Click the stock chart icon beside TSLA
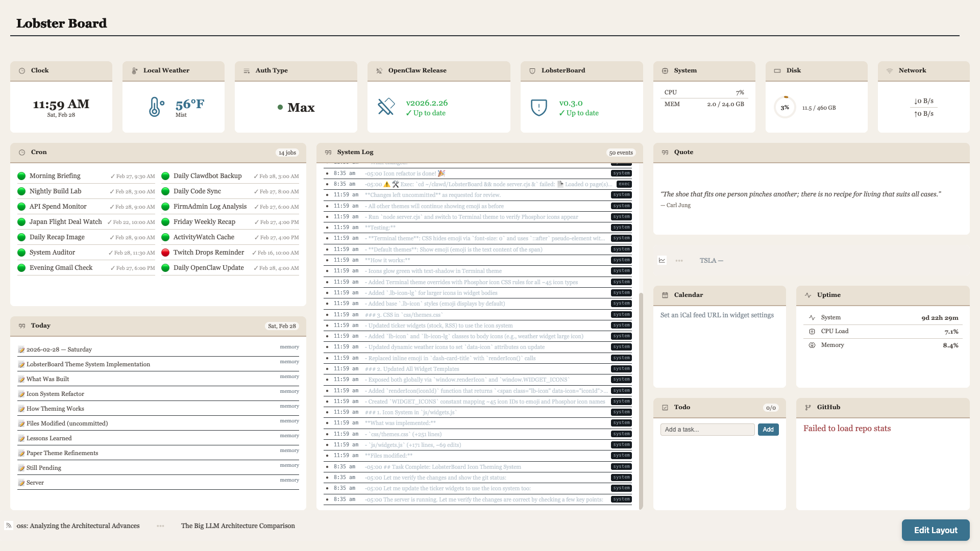Viewport: 980px width, 551px height. pos(662,260)
